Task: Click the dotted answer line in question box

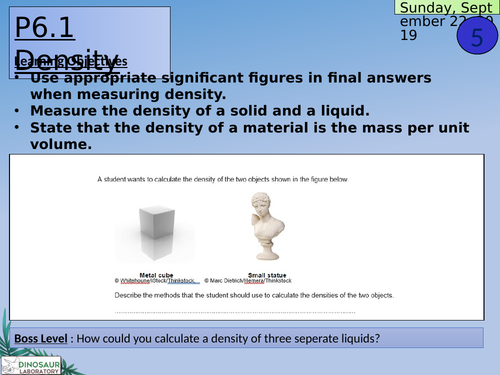Action: pos(235,312)
